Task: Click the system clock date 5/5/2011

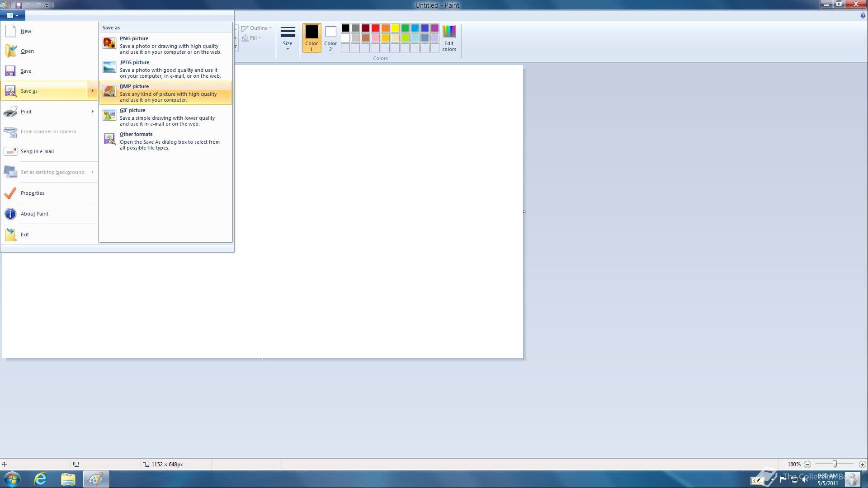Action: [827, 483]
